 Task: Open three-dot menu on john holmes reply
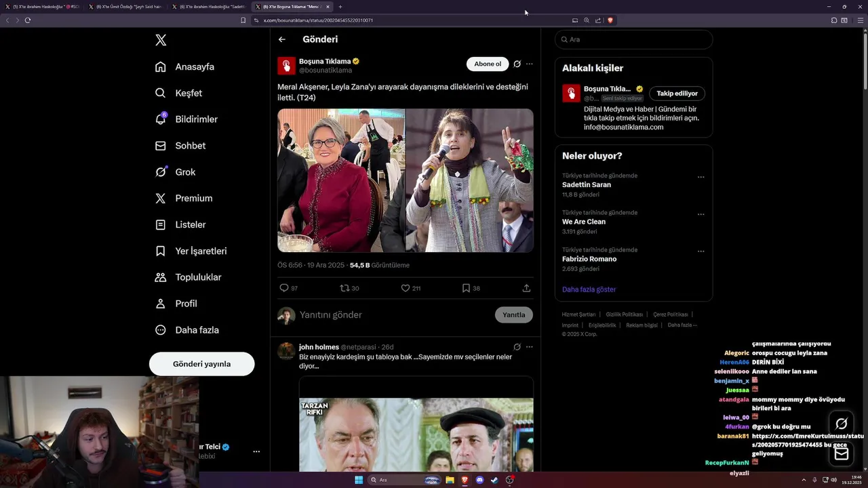tap(530, 347)
